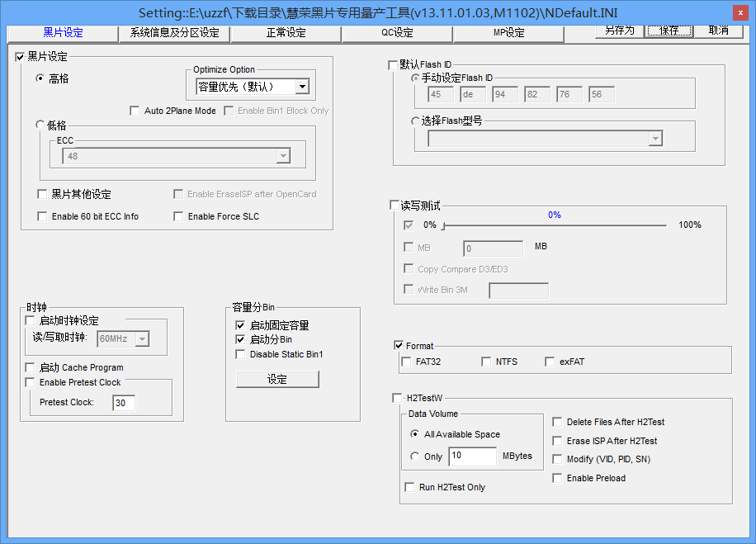Select All Available Space radio button
Image resolution: width=756 pixels, height=544 pixels.
[414, 434]
